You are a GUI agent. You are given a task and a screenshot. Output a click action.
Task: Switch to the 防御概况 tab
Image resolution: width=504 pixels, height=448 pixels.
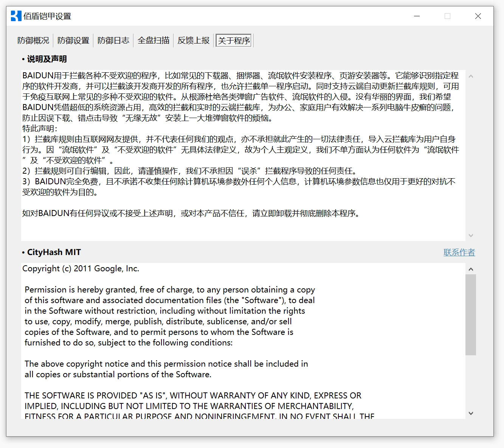point(33,40)
